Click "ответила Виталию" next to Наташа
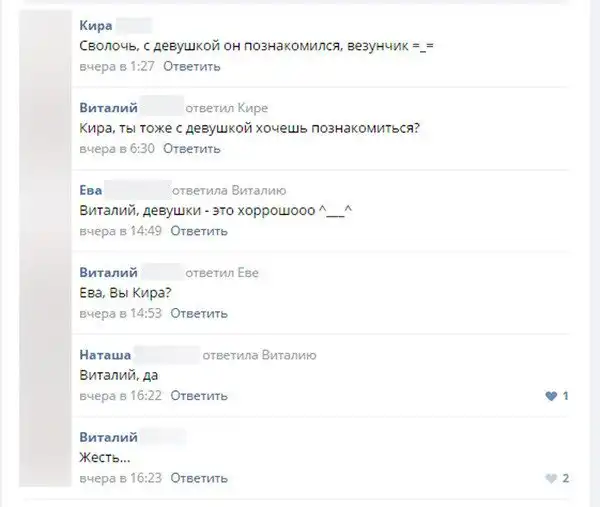The image size is (600, 507). point(259,354)
